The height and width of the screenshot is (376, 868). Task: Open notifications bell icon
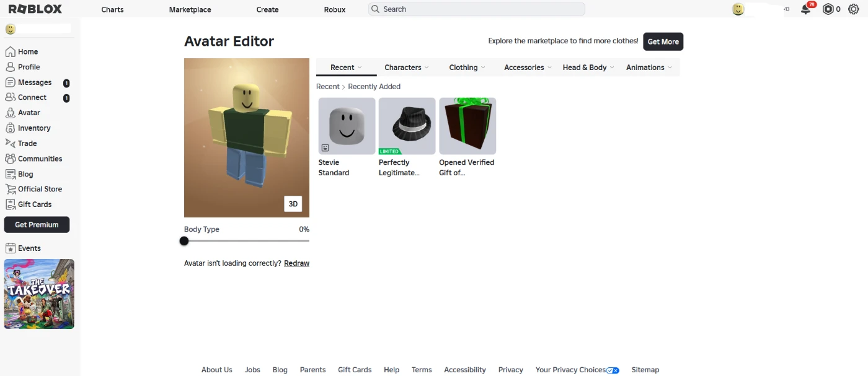(805, 9)
